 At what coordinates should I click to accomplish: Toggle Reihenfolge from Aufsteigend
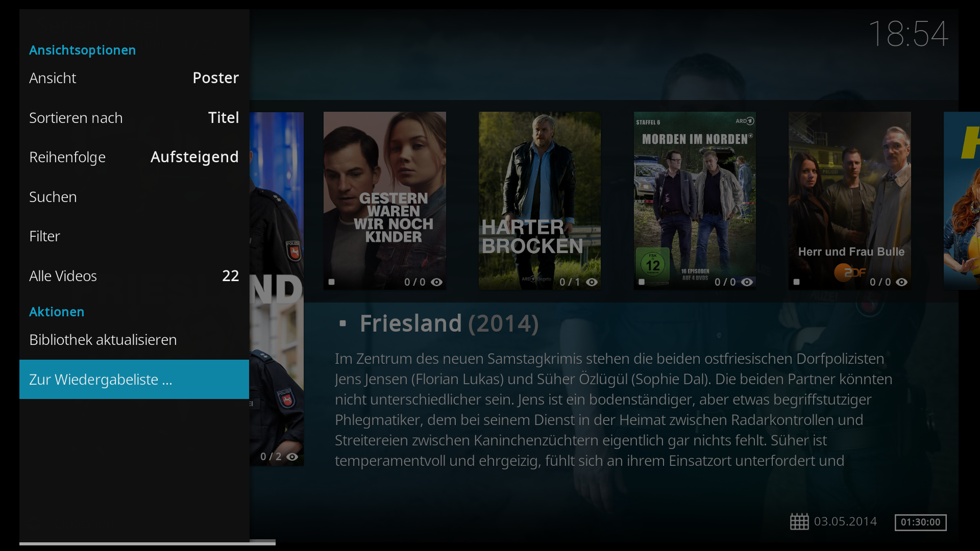click(134, 157)
